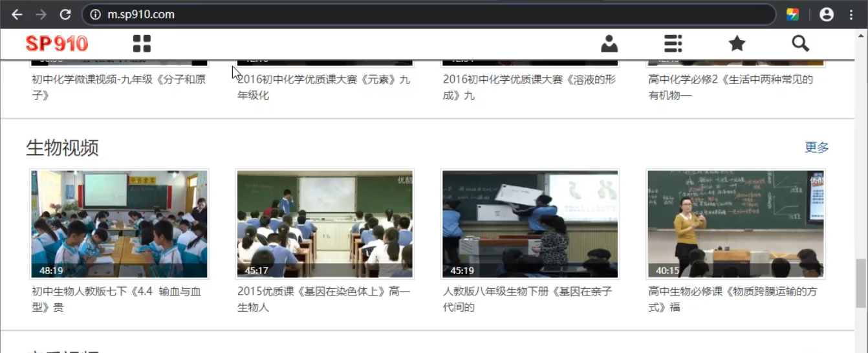Open favorites via the star icon
Screen dimensions: 868x353
[x=737, y=44]
